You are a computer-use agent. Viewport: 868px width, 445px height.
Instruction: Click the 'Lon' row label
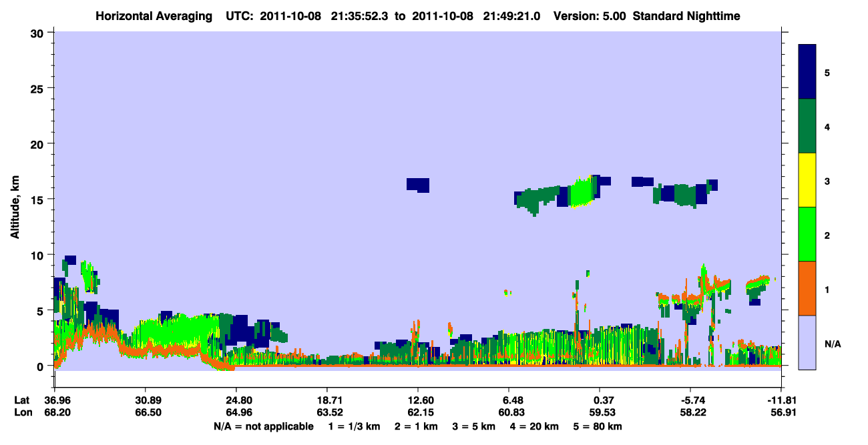(22, 413)
